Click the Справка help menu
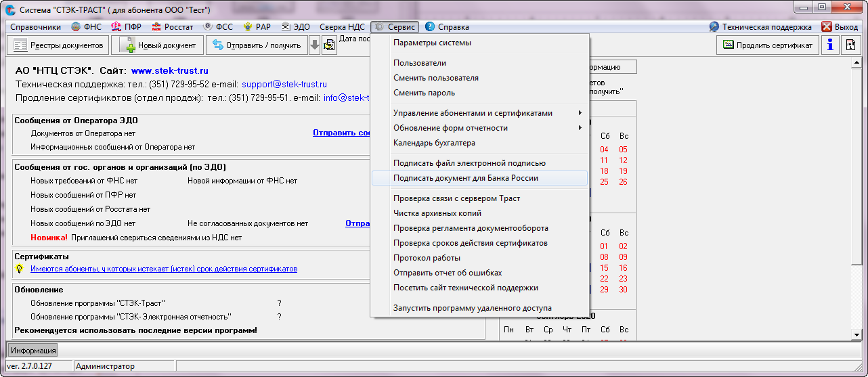The image size is (868, 377). point(447,27)
